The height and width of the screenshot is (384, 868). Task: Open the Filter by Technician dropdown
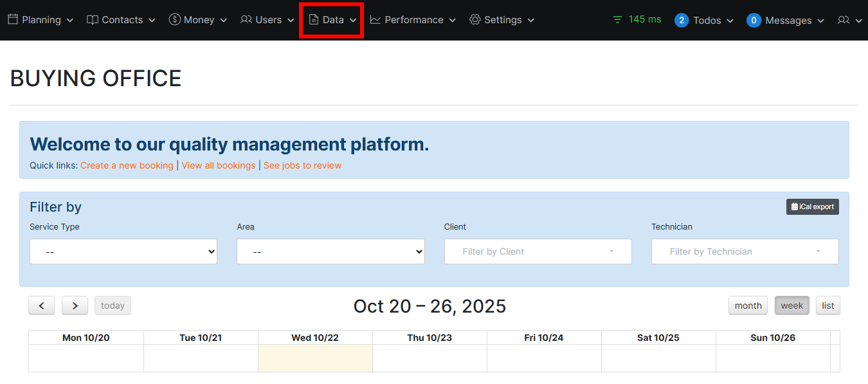tap(745, 251)
